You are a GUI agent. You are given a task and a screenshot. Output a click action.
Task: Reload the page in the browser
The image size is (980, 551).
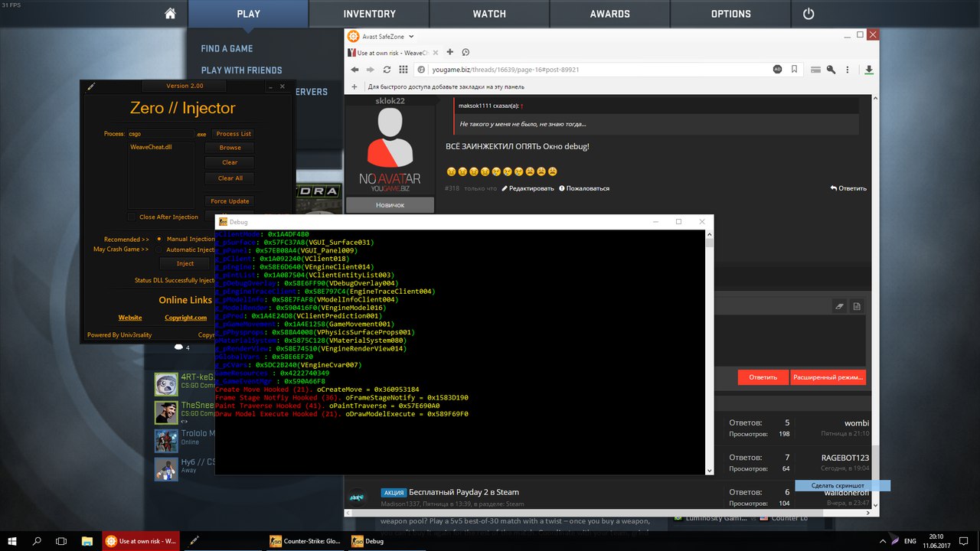click(x=387, y=70)
